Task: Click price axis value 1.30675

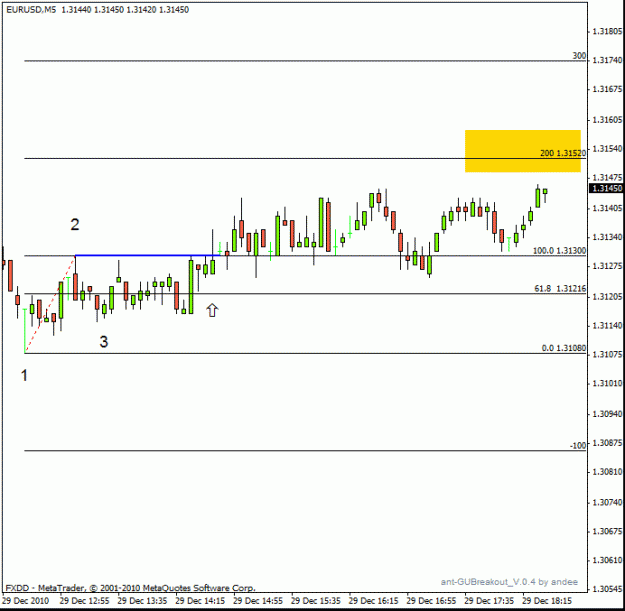Action: 607,531
